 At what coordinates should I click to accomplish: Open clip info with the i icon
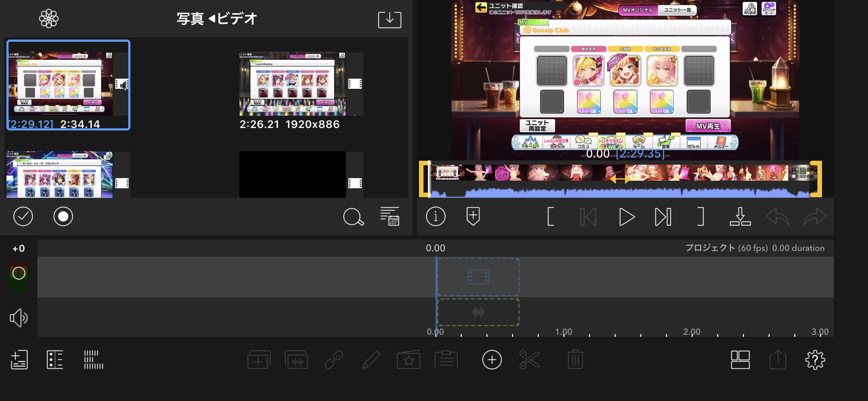(435, 216)
